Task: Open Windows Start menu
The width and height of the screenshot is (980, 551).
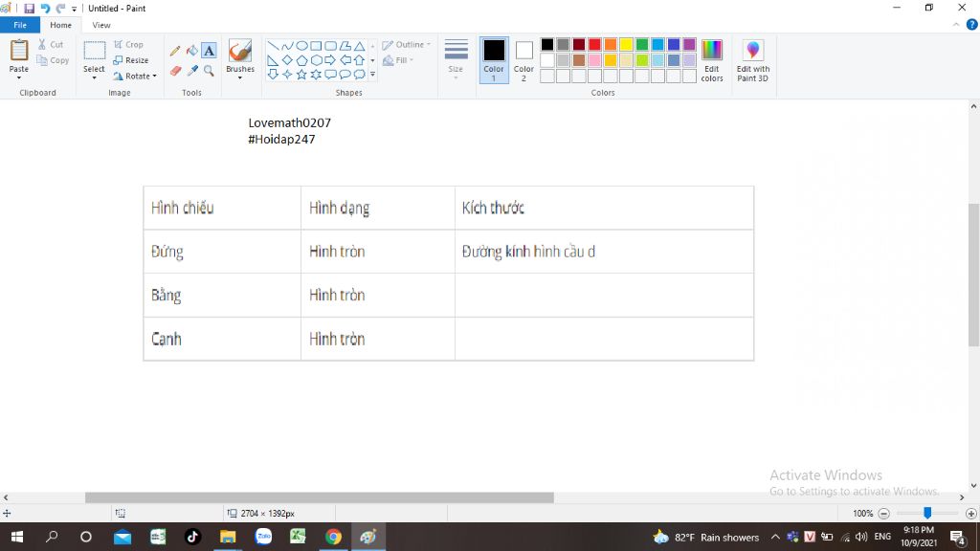Action: 17,537
